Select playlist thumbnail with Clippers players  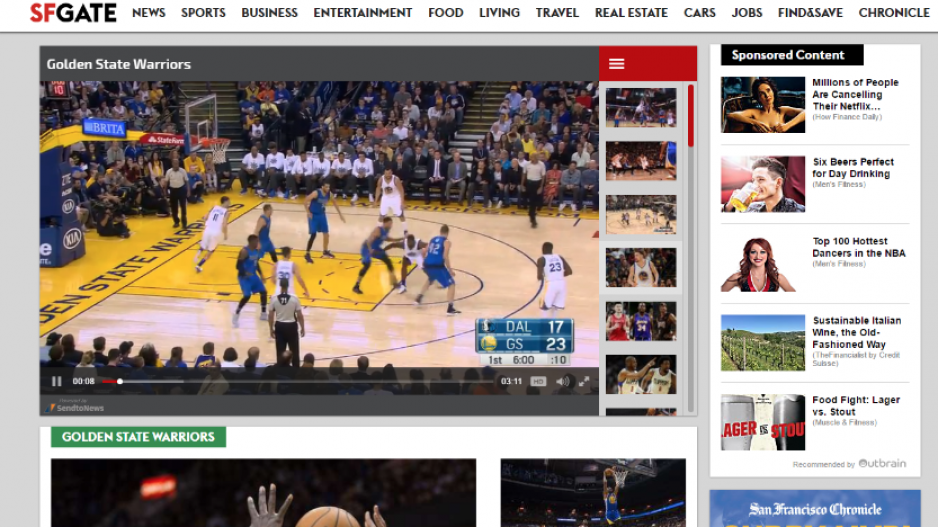coord(641,374)
